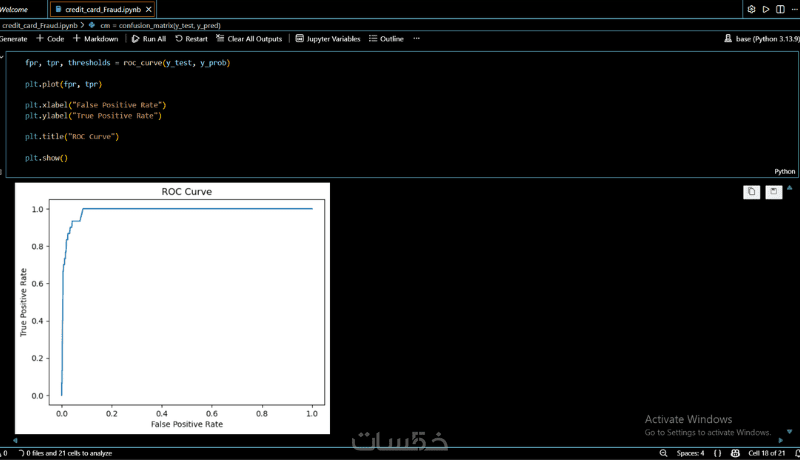Select the base (Python 3.13.9) kernel

pyautogui.click(x=762, y=39)
